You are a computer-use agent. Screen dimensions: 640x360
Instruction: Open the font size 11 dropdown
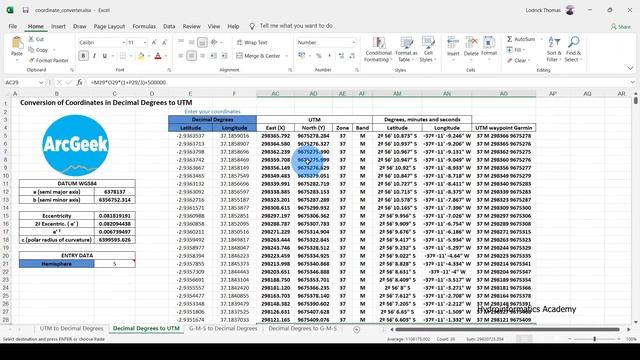(144, 42)
